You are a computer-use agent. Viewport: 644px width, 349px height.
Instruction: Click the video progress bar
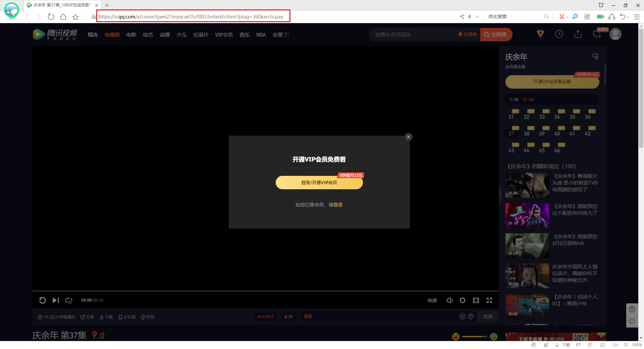[265, 291]
